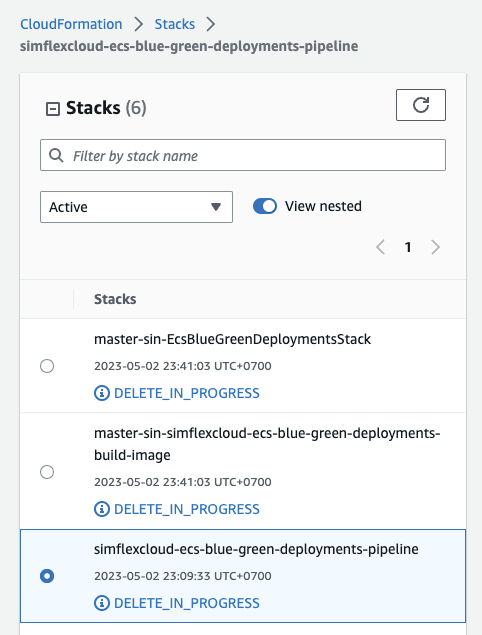Click info icon for pipeline stack status
Image resolution: width=482 pixels, height=635 pixels.
click(102, 603)
